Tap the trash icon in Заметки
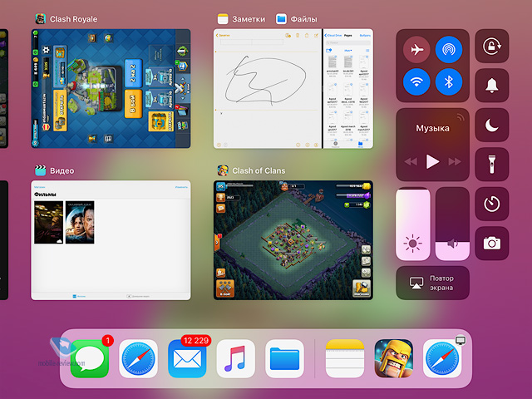This screenshot has width=532, height=399. point(298,35)
